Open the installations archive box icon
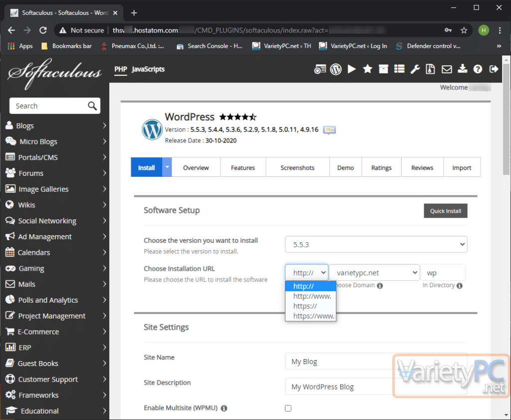The height and width of the screenshot is (420, 511). pyautogui.click(x=383, y=69)
